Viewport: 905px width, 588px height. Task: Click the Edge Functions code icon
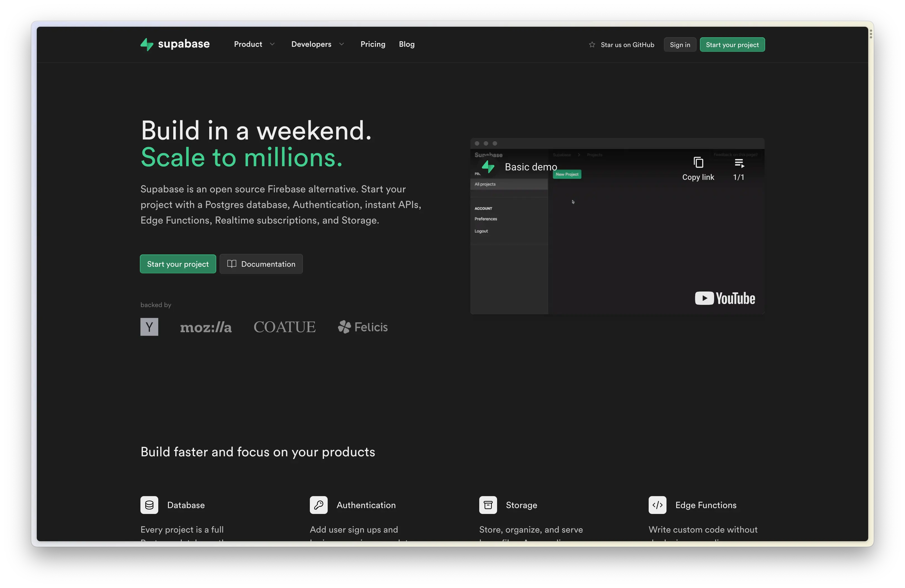(658, 505)
